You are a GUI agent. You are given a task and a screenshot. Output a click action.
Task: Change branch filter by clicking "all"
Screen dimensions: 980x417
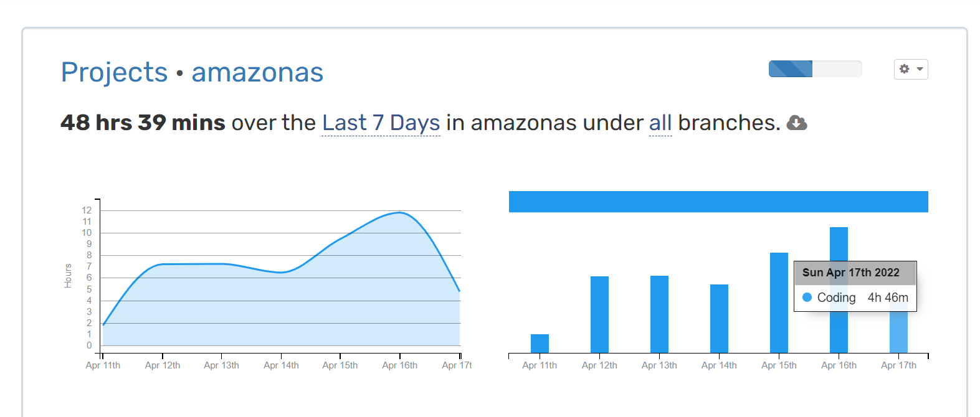660,123
